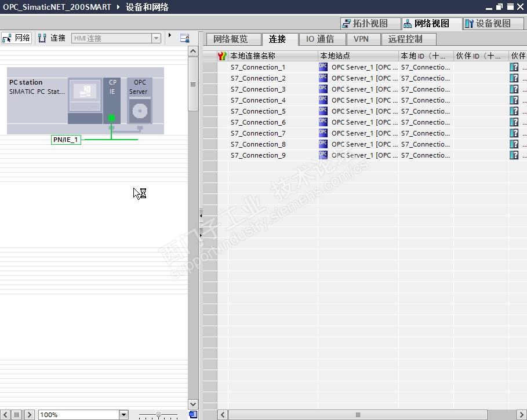Sort by 本地站点 column header
The image size is (527, 420).
[358, 56]
